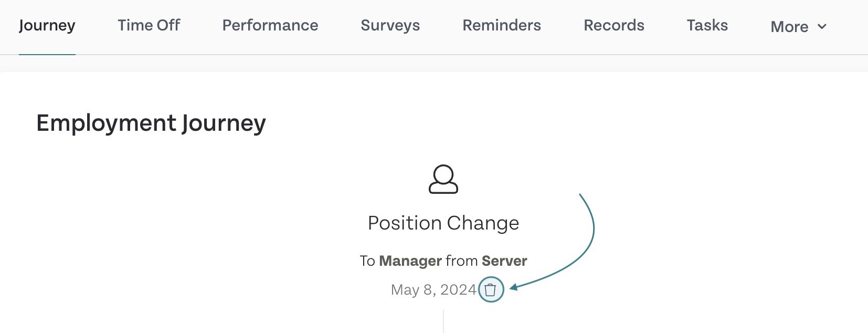Go to the Performance tab
Screen dimensions: 868x333
270,25
